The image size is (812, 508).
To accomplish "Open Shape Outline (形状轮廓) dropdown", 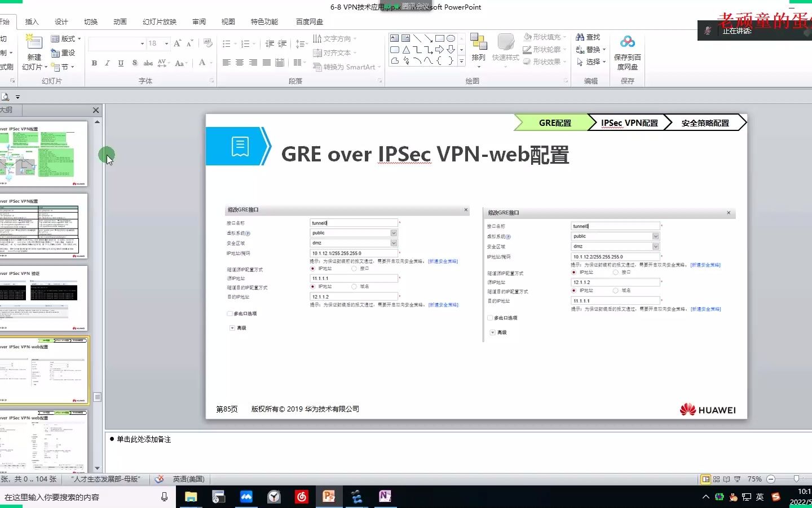I will click(545, 50).
